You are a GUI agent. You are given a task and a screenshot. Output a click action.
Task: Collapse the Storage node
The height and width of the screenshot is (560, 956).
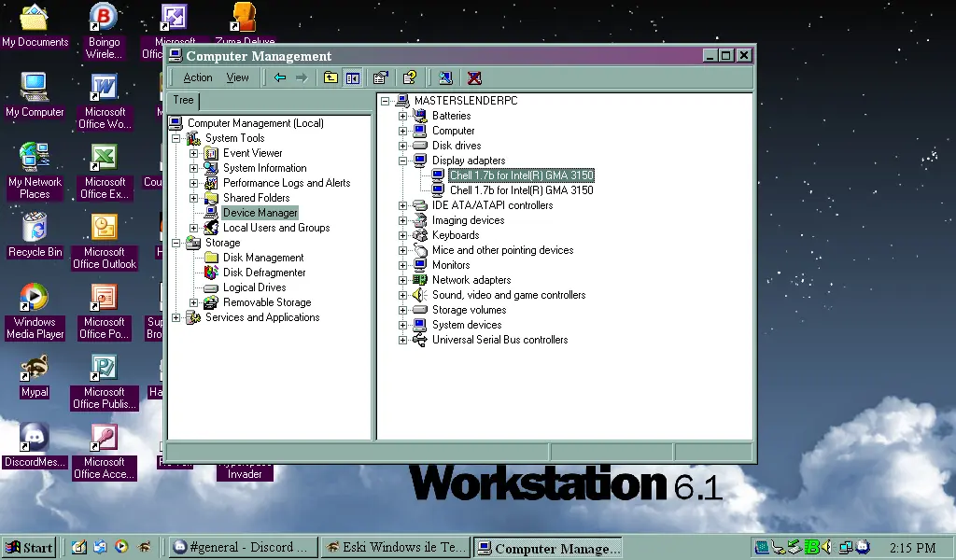click(x=176, y=244)
